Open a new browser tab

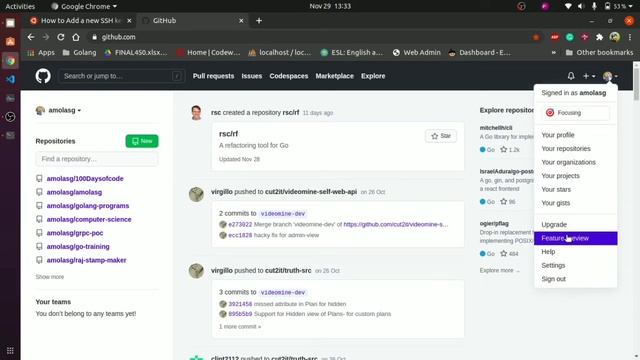pos(259,20)
